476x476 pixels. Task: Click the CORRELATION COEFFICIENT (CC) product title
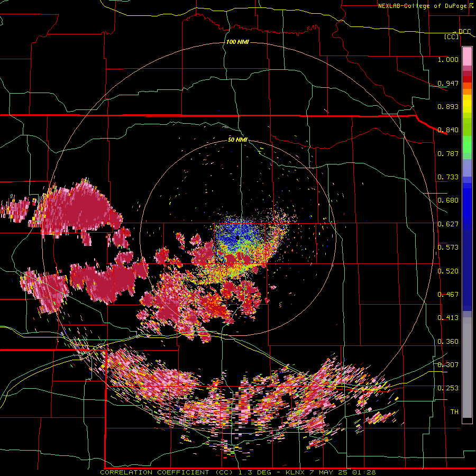click(x=167, y=472)
